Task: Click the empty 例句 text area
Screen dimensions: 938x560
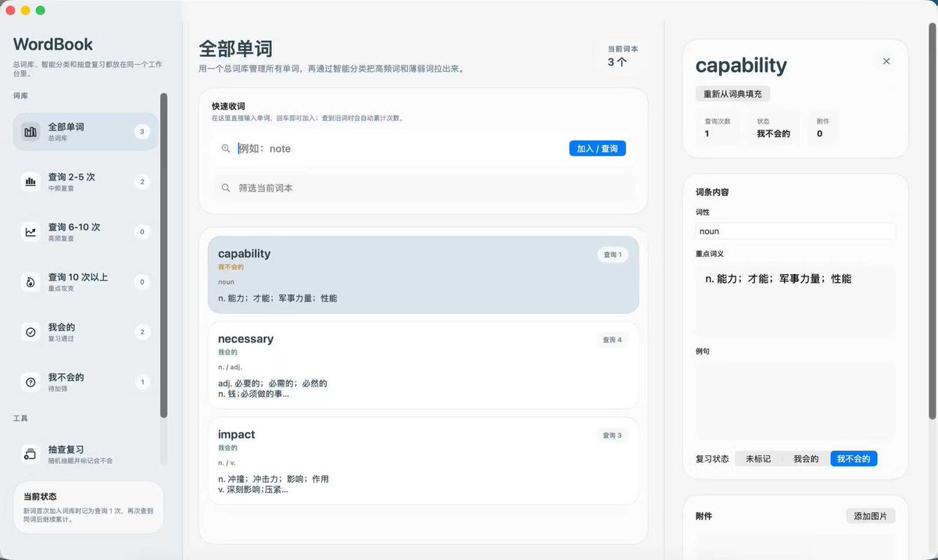Action: coord(796,401)
